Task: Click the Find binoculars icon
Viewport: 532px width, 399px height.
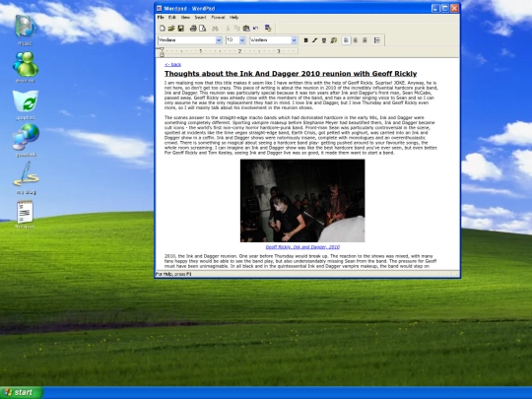Action: [215, 29]
